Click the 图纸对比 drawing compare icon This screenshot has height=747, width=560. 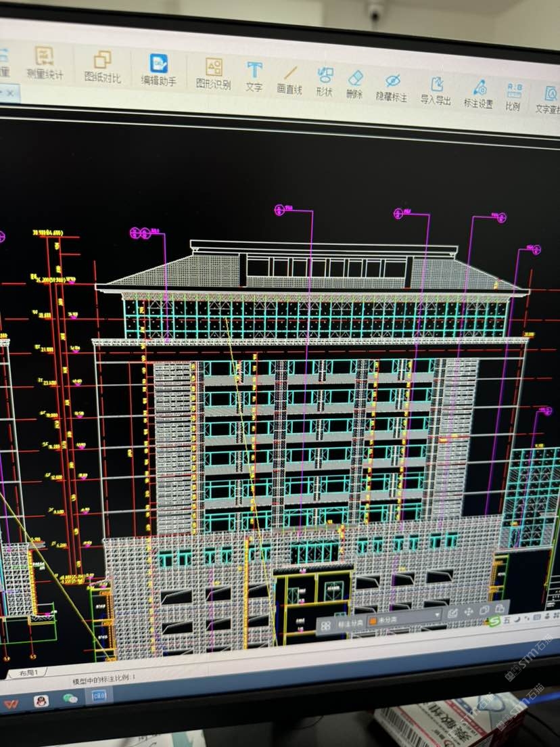102,66
